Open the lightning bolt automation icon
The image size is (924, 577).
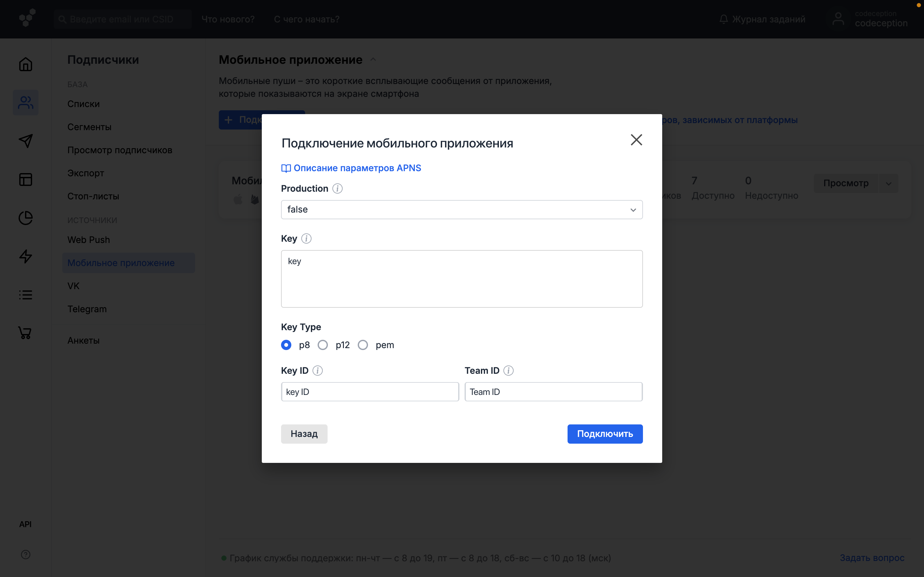click(x=26, y=256)
